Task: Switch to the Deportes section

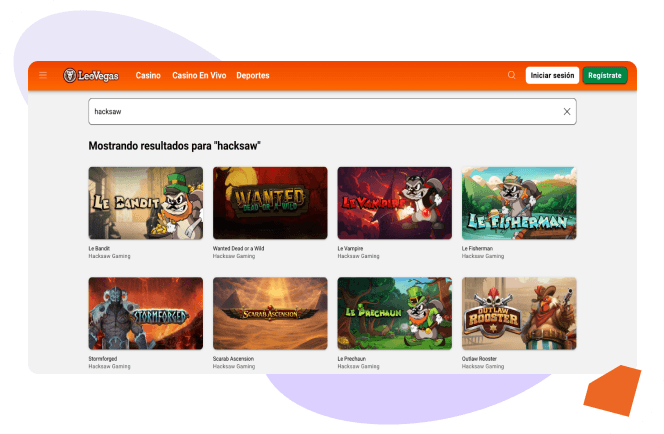Action: pos(253,75)
